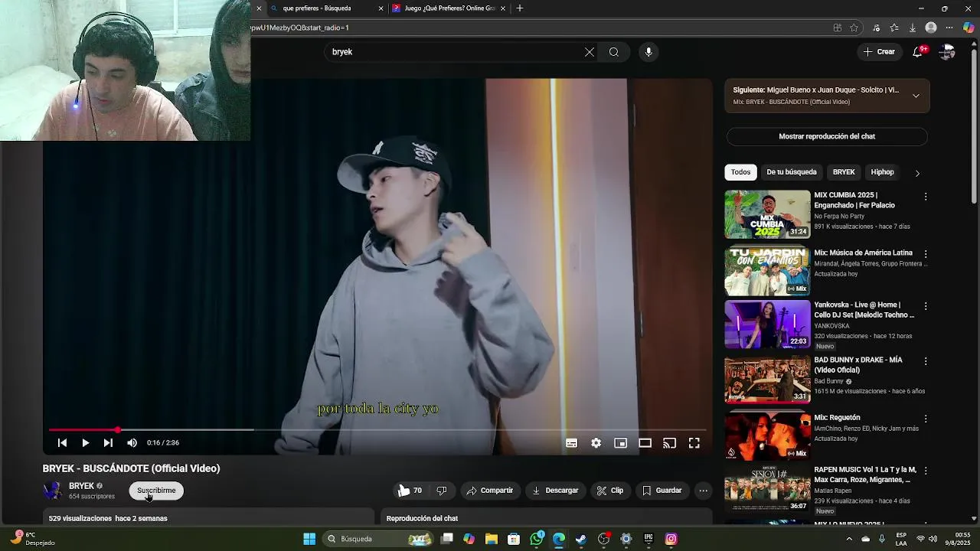
Task: Open options for Música de América Latina
Action: [926, 254]
